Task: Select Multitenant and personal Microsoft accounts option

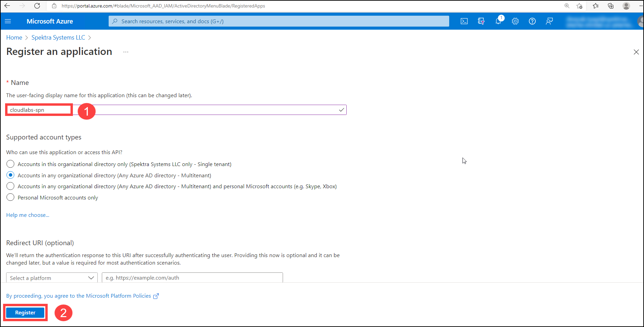Action: (11, 186)
